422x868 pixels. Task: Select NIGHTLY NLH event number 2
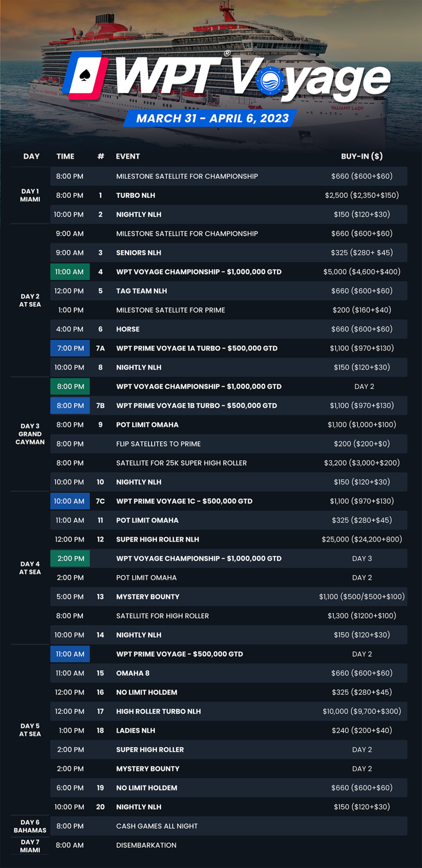(139, 215)
